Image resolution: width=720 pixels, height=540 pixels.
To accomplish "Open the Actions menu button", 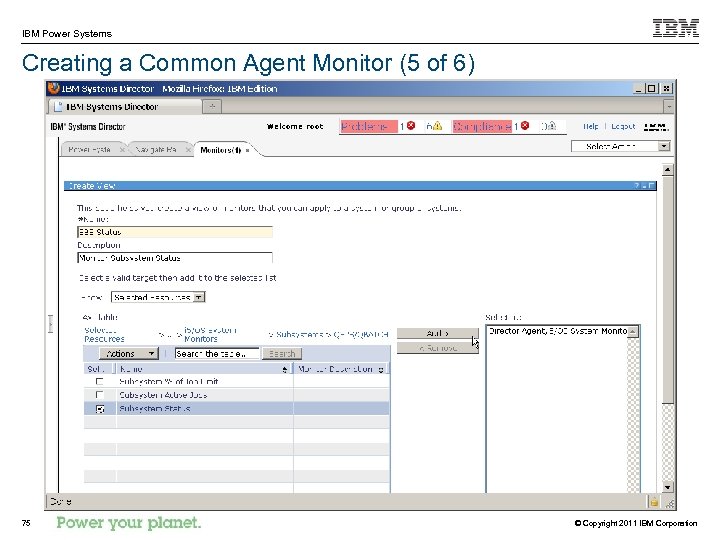I will click(x=129, y=354).
